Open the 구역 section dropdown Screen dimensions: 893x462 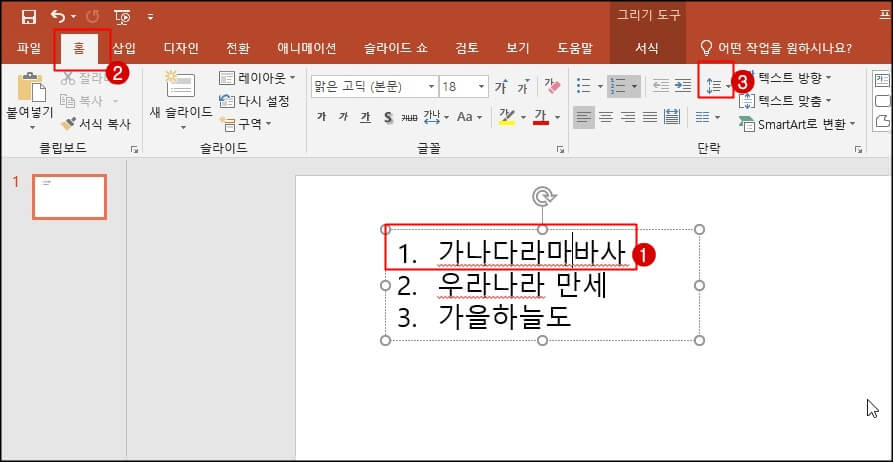(245, 123)
